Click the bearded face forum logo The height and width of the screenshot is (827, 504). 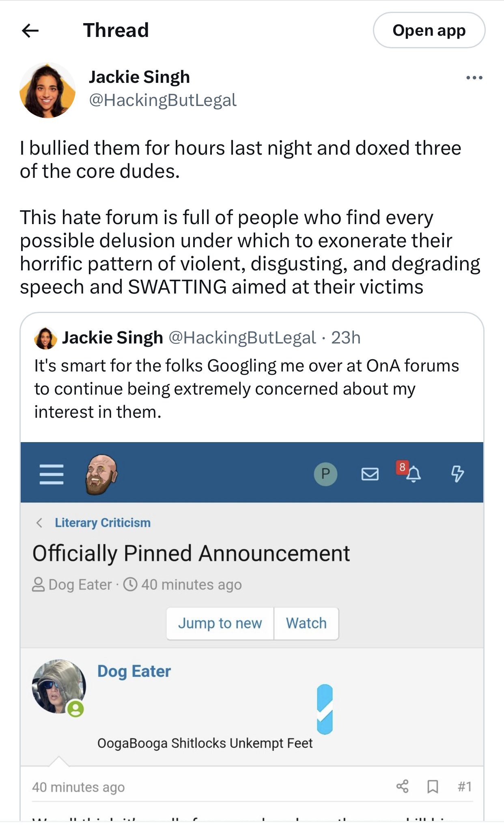[x=101, y=474]
